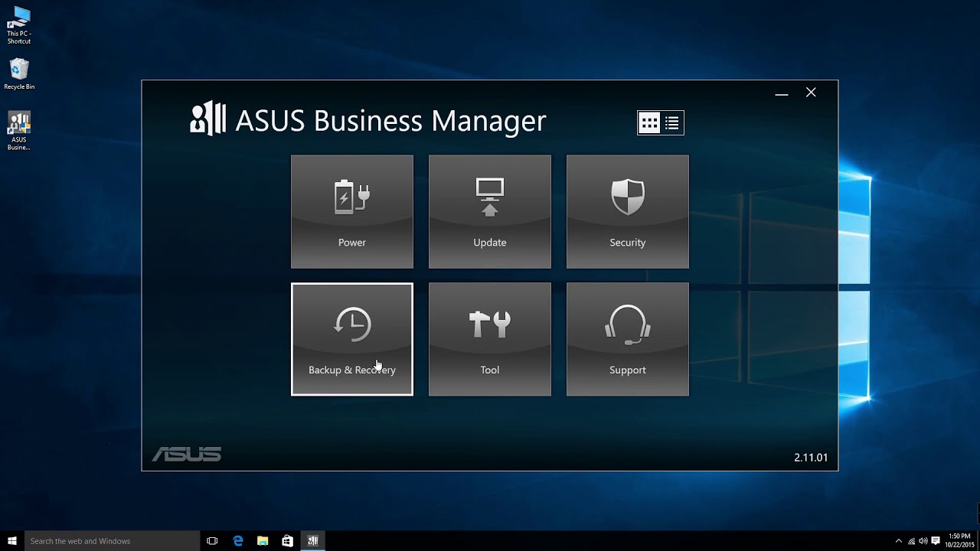Open the Support headset tile

(x=627, y=339)
